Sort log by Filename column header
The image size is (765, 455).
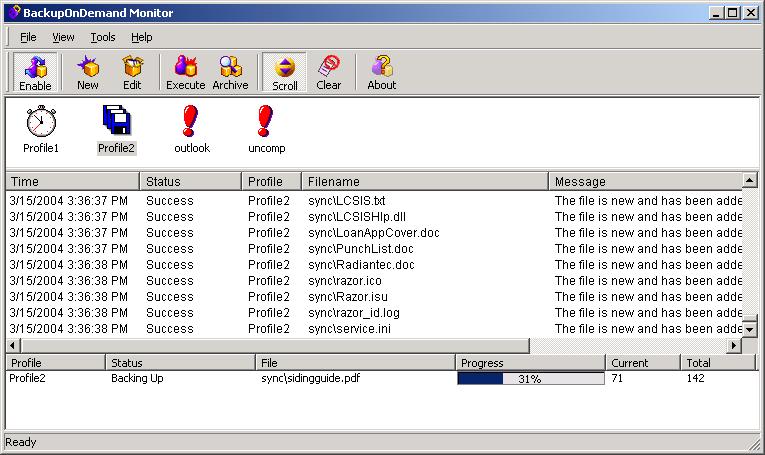tap(425, 181)
